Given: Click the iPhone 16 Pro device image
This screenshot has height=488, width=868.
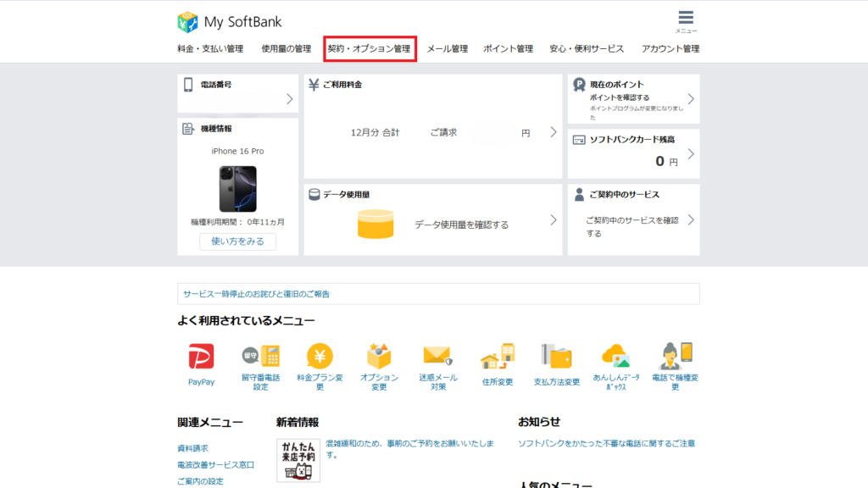Looking at the screenshot, I should point(237,188).
